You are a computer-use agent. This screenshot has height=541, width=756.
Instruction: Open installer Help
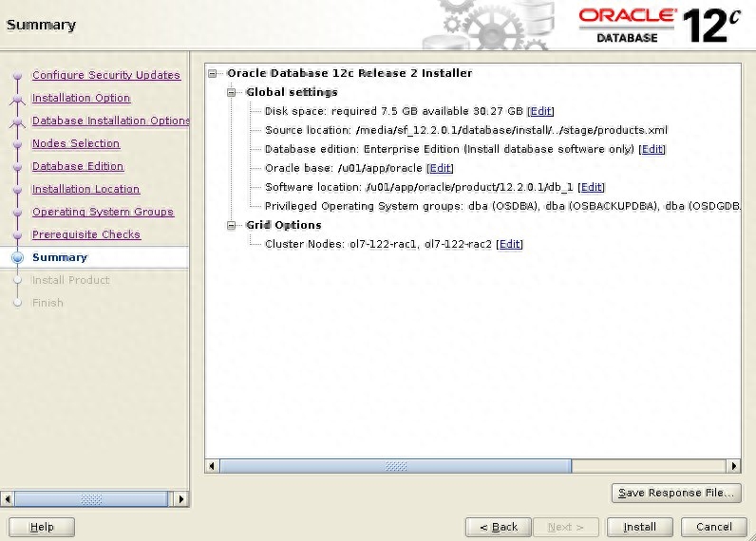(x=42, y=527)
